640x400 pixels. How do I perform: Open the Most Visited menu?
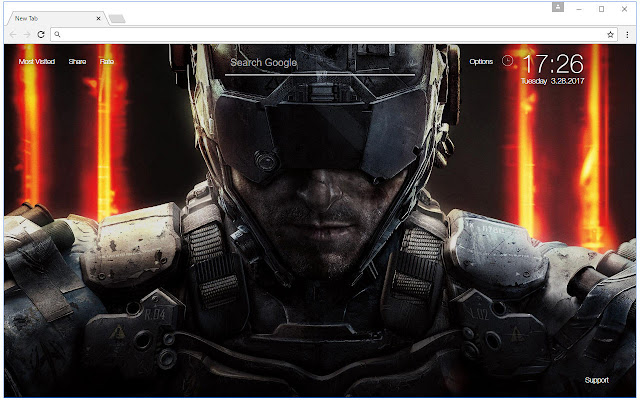37,62
